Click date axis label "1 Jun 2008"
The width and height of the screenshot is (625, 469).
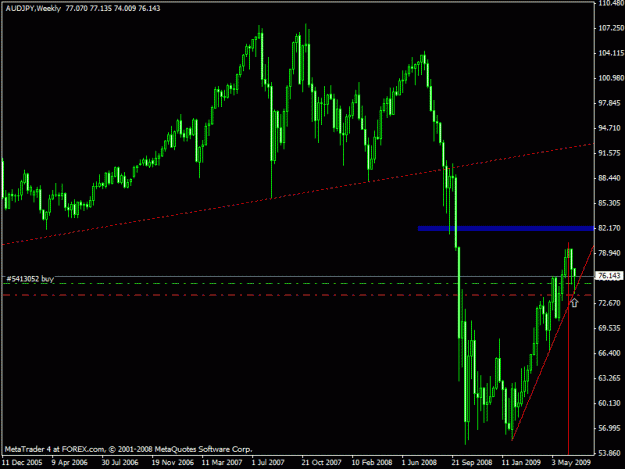tap(419, 463)
